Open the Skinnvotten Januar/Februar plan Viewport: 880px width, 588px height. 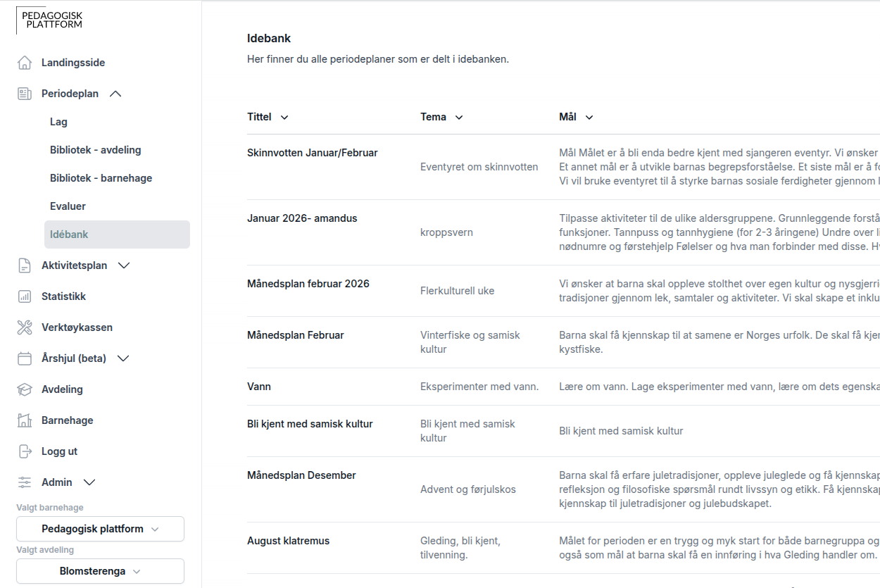click(x=313, y=153)
